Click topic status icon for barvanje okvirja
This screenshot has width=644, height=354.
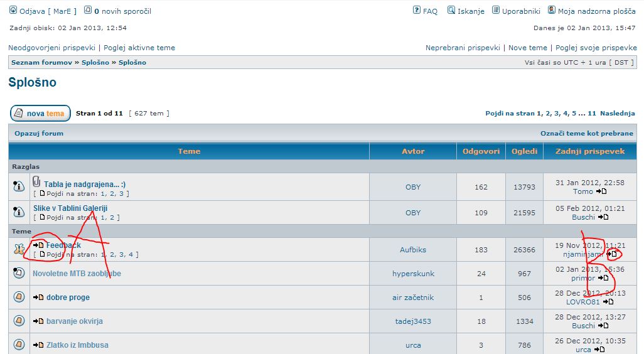(19, 321)
